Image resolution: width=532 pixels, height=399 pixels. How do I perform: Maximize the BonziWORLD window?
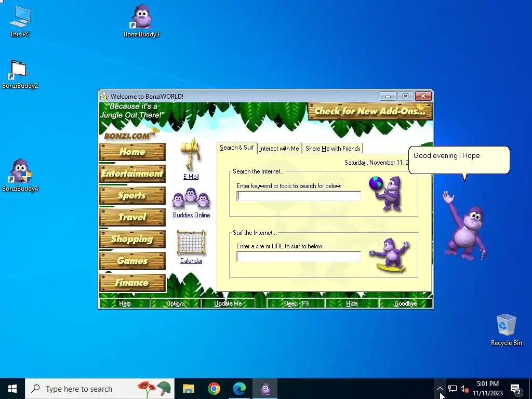coord(405,96)
